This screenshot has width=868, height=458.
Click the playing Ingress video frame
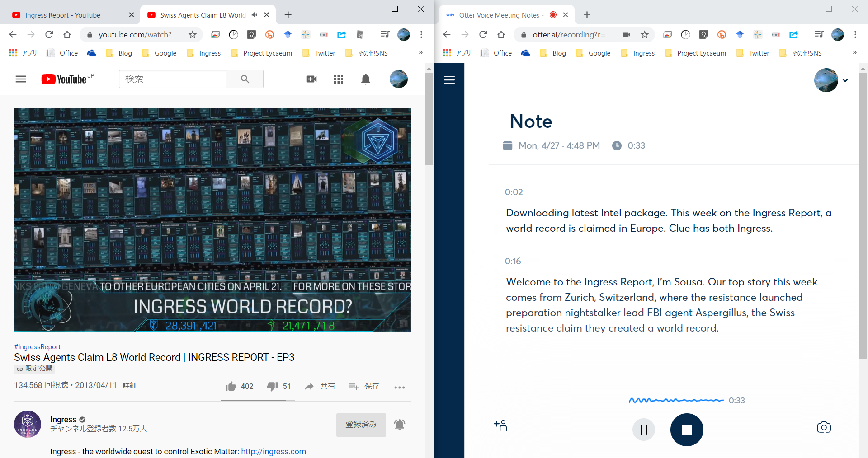click(x=212, y=220)
